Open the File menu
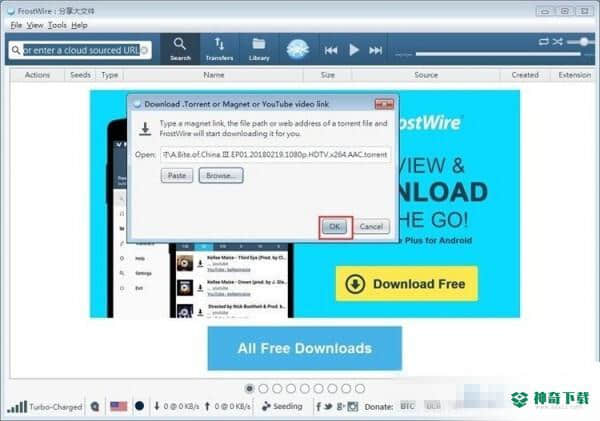 [x=16, y=25]
